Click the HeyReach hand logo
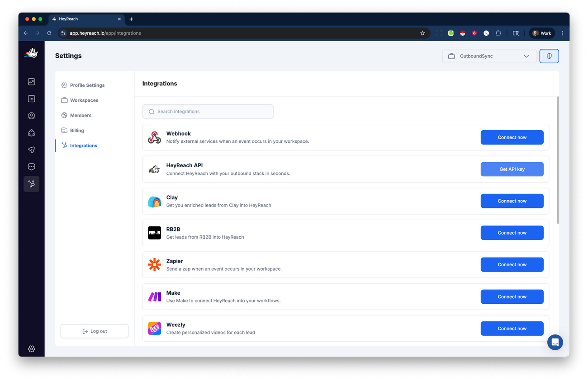The height and width of the screenshot is (381, 588). tap(31, 53)
